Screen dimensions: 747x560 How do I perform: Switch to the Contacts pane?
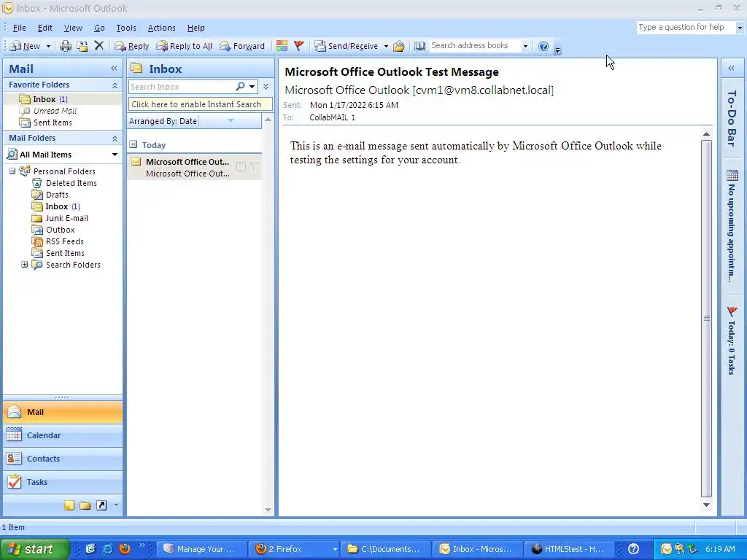point(63,459)
